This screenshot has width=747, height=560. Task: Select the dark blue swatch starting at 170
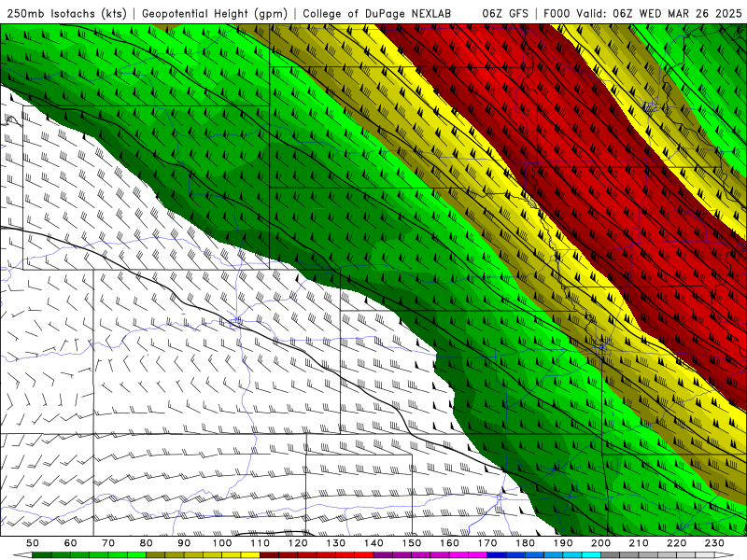coord(497,555)
